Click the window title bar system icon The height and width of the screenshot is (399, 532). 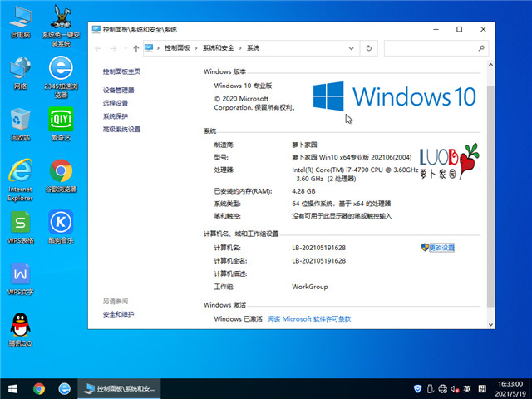(x=96, y=30)
